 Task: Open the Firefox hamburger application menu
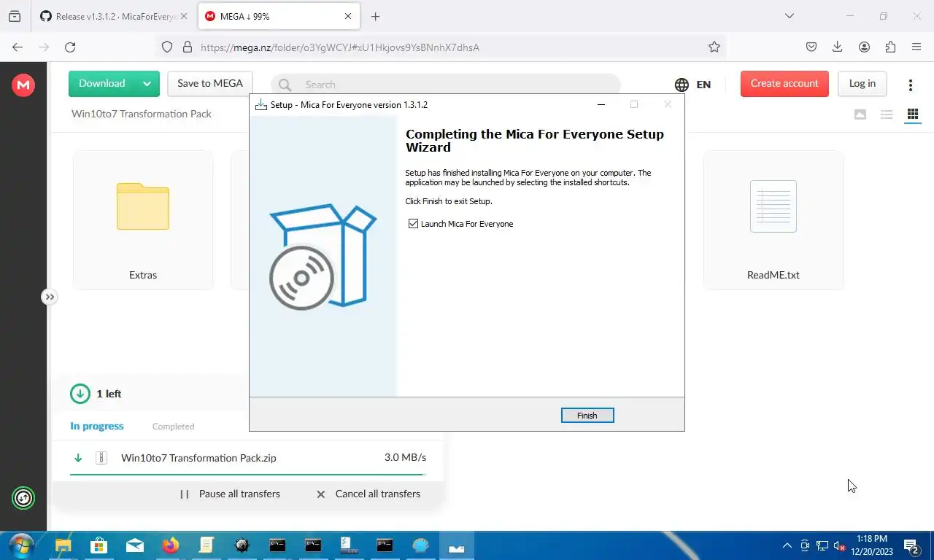(916, 47)
